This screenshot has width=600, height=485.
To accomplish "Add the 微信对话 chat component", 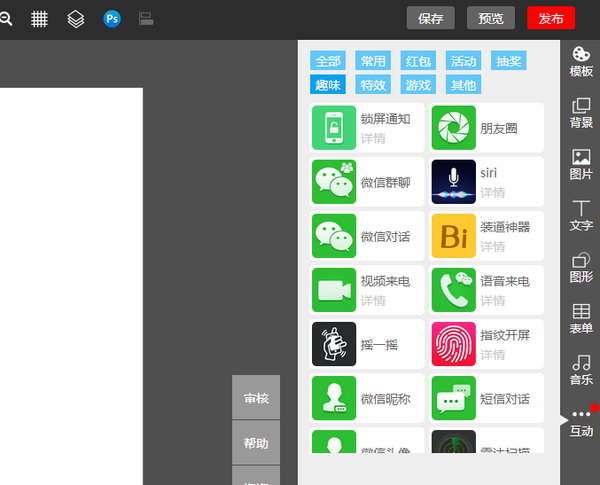I will tap(367, 236).
